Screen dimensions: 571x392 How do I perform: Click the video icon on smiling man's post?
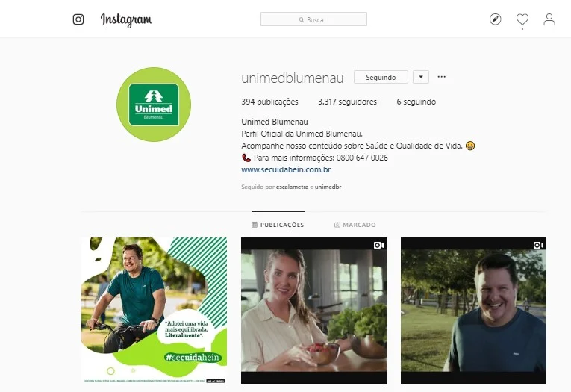pyautogui.click(x=539, y=245)
